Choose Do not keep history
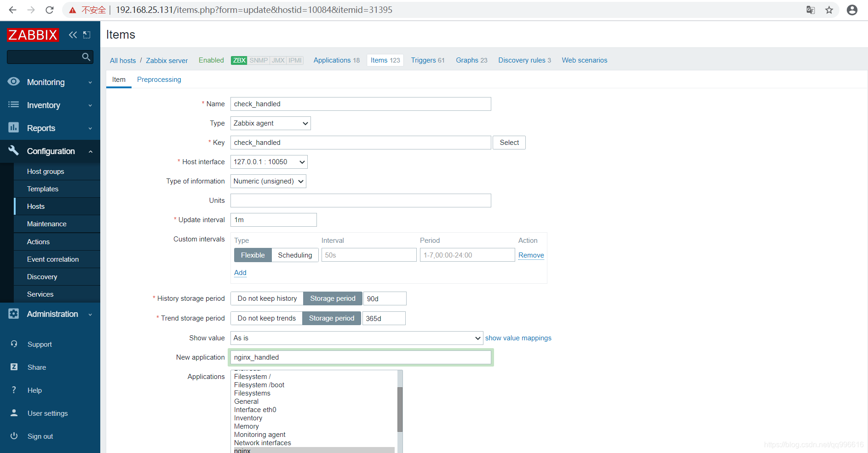868x453 pixels. 267,298
